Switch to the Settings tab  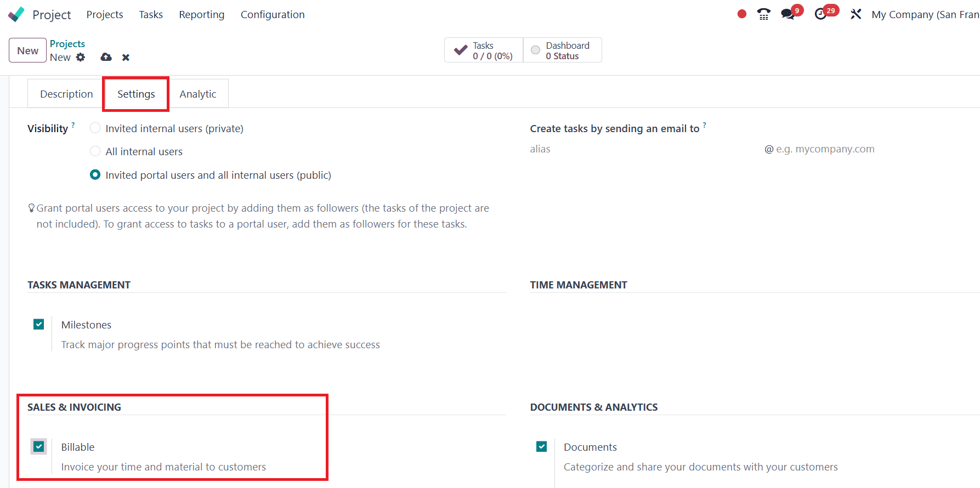pos(136,94)
